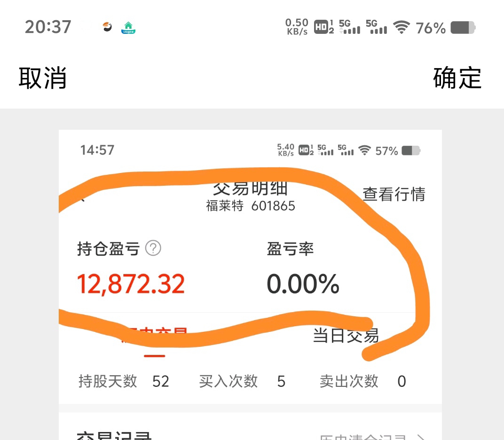Tap the WiFi icon in status bar

tap(402, 27)
